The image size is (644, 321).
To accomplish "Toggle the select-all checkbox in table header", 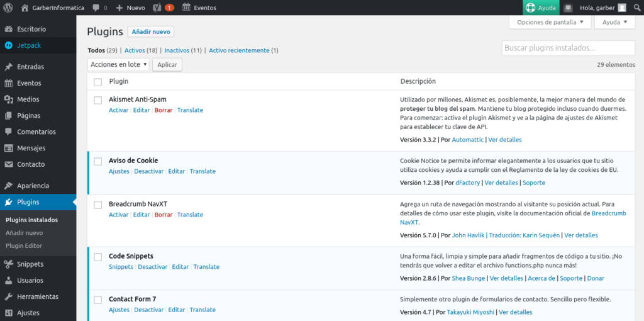I will coord(97,82).
